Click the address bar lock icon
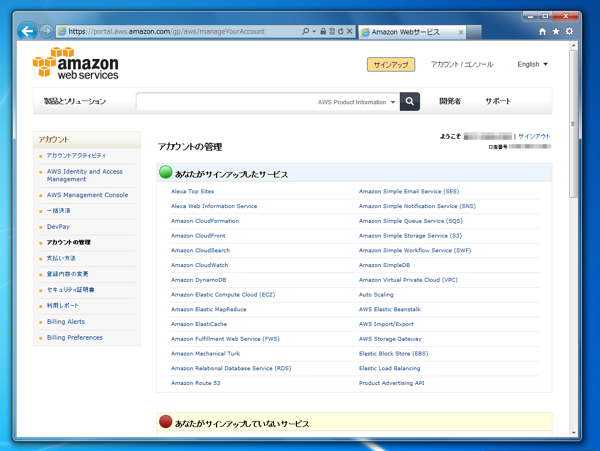This screenshot has height=451, width=600. coord(323,31)
